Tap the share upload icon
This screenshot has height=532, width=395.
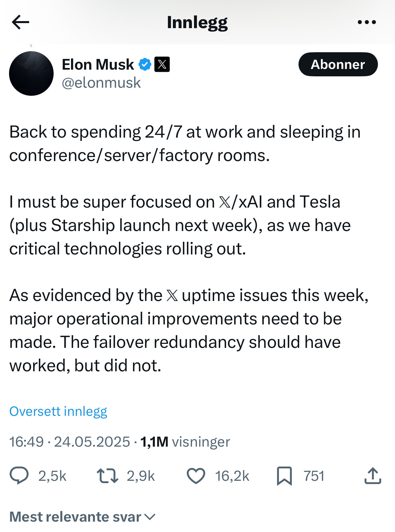(x=373, y=476)
